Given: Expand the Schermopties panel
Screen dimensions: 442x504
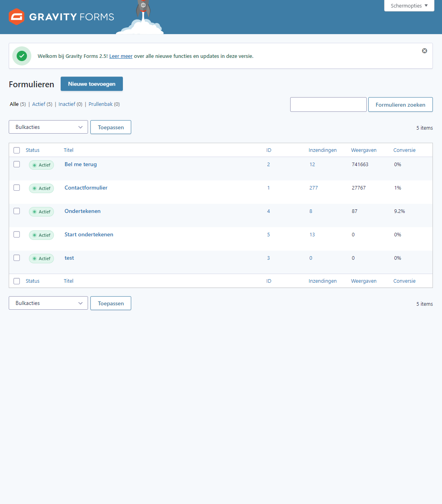Looking at the screenshot, I should [409, 6].
